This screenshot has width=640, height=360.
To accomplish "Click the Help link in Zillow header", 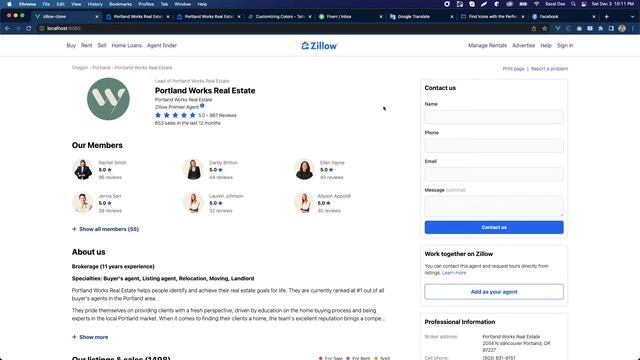I will [546, 46].
